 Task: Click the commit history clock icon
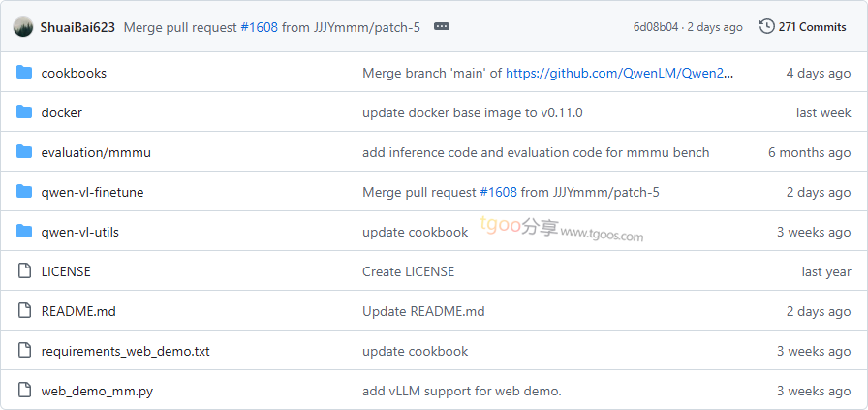tap(766, 27)
